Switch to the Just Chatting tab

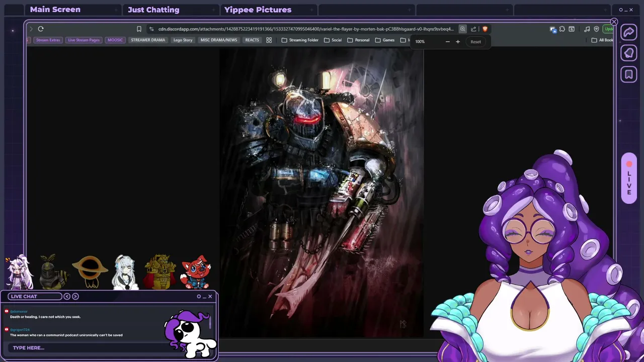[153, 10]
